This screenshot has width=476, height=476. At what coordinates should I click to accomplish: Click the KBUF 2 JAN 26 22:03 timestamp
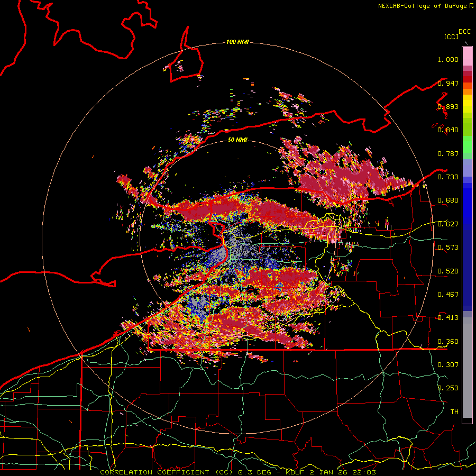pos(331,472)
